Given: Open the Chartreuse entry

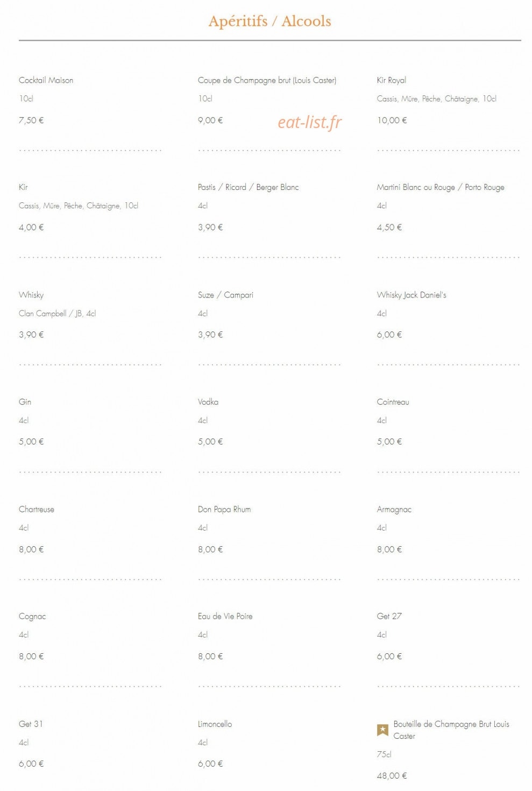Looking at the screenshot, I should pyautogui.click(x=37, y=509).
